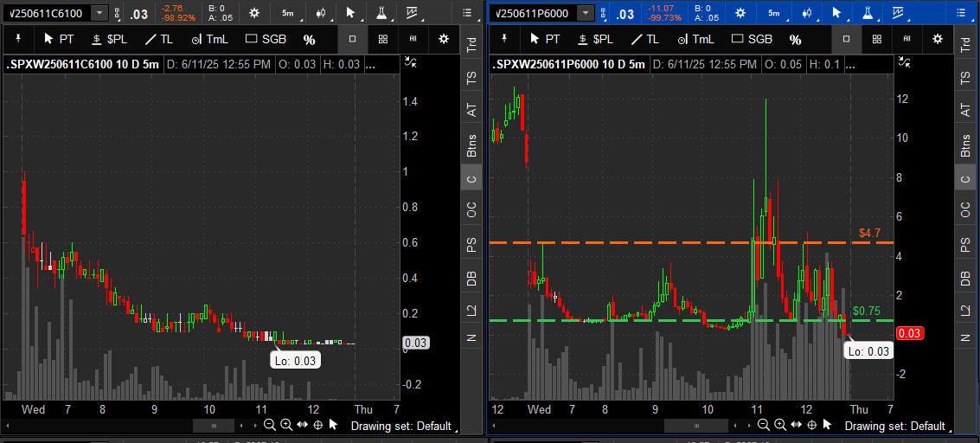Click the crosshair icon below the right chart
Image resolution: width=980 pixels, height=443 pixels.
pos(811,425)
